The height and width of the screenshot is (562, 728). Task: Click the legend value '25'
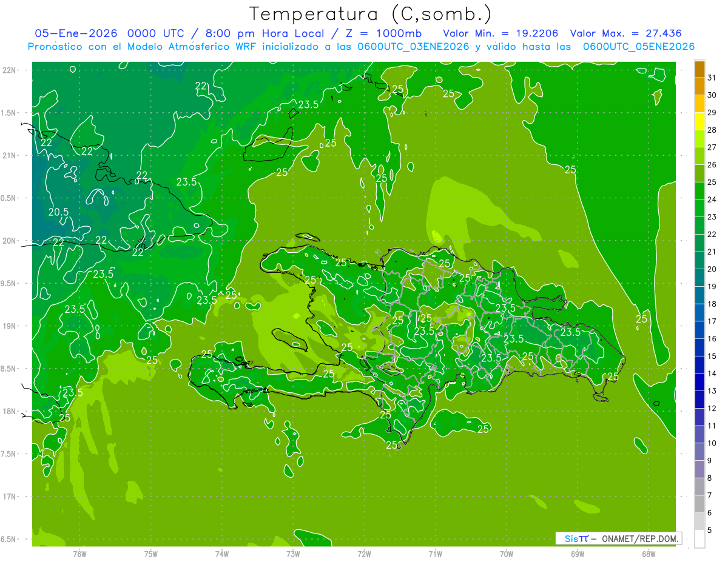tap(712, 182)
